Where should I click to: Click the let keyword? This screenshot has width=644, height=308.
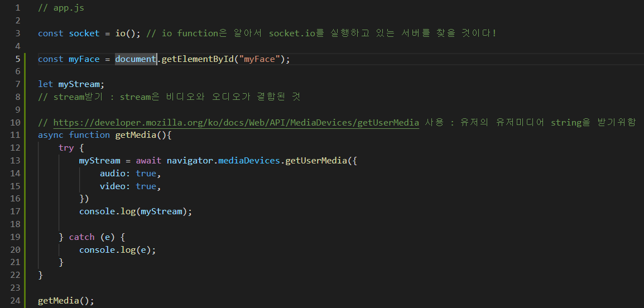(46, 84)
